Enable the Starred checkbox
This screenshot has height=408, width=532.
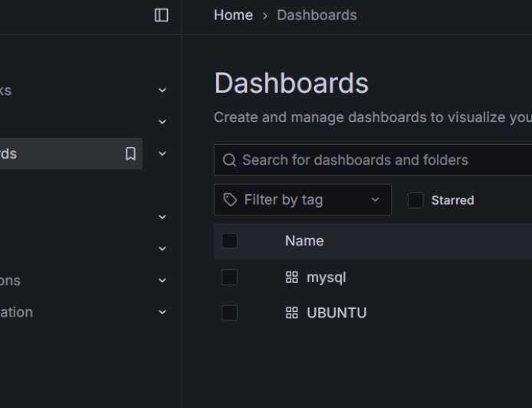[415, 200]
